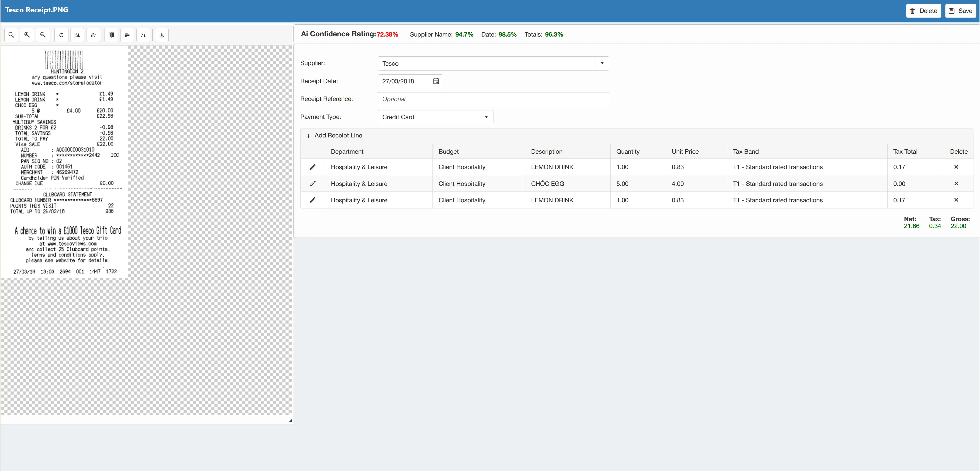Download the receipt image
The height and width of the screenshot is (471, 980).
[162, 35]
